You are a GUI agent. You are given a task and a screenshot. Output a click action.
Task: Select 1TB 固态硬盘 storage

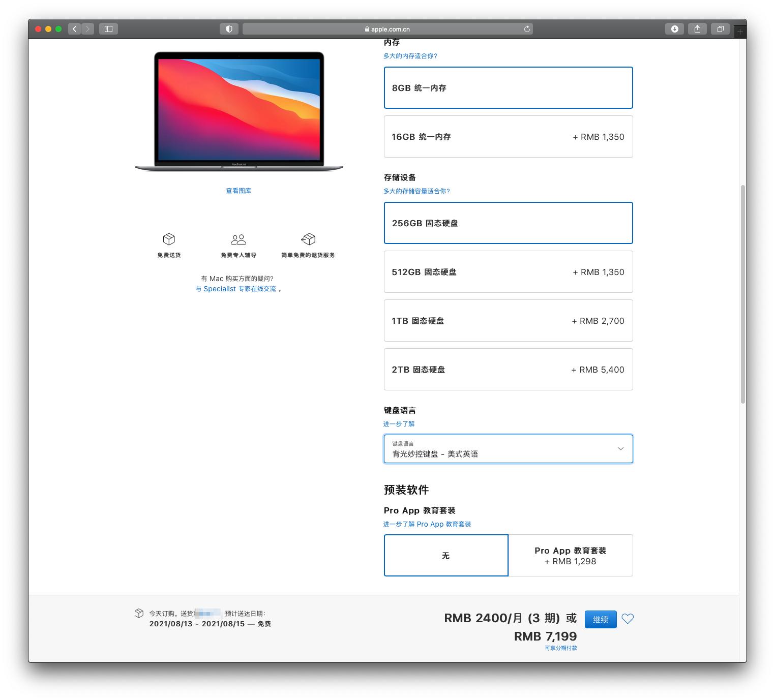(x=508, y=320)
